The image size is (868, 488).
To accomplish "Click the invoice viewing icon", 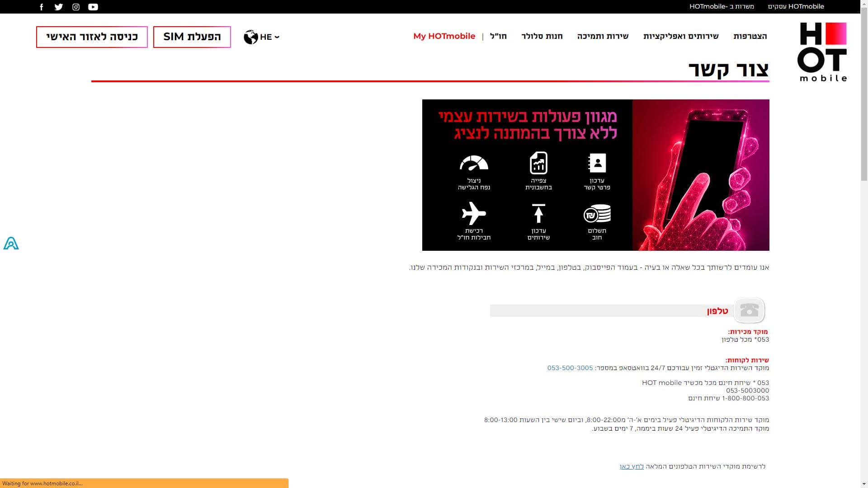I will point(538,163).
